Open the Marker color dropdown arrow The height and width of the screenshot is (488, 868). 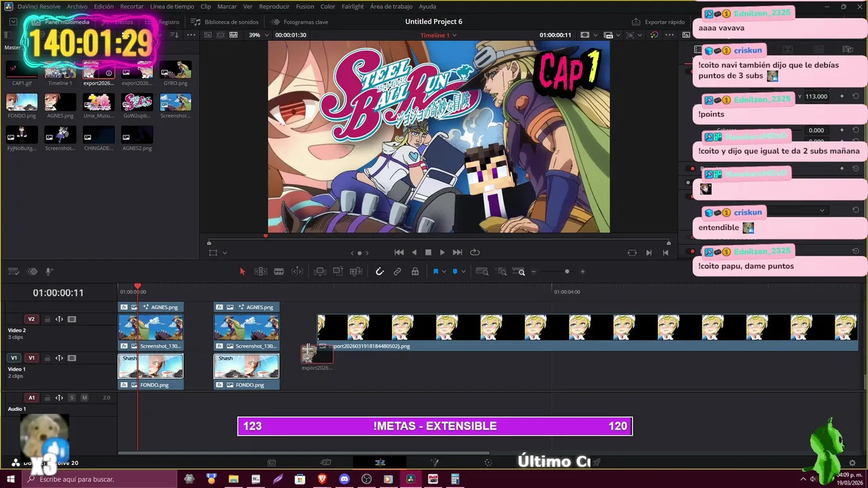click(464, 272)
